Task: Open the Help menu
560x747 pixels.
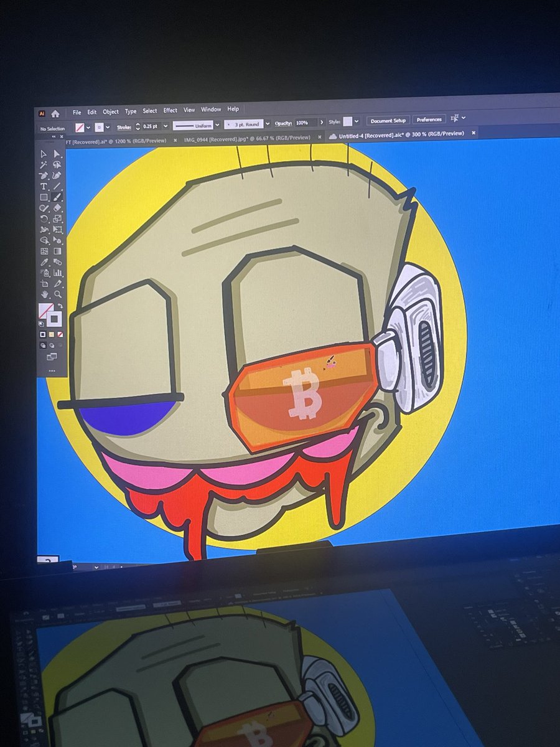Action: pyautogui.click(x=233, y=109)
